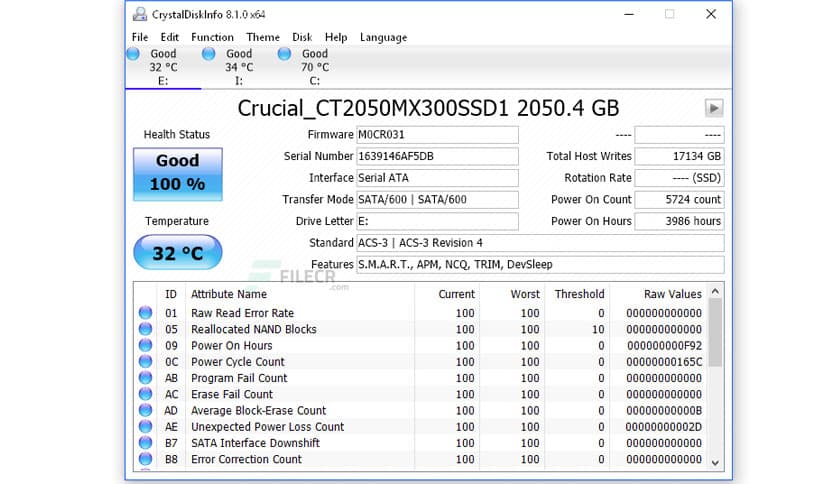Click raw value 000000000F92
Image resolution: width=836 pixels, height=484 pixels.
(x=664, y=345)
